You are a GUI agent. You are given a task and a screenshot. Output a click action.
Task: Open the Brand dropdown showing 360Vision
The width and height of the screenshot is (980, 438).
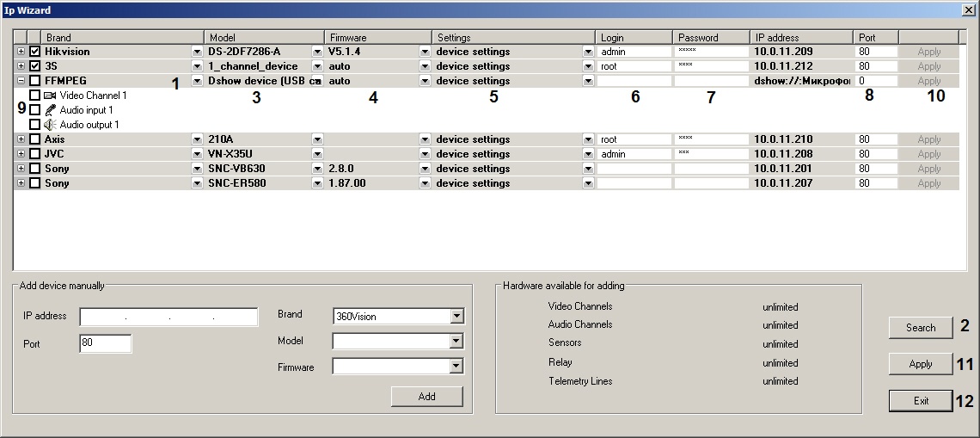(x=456, y=317)
